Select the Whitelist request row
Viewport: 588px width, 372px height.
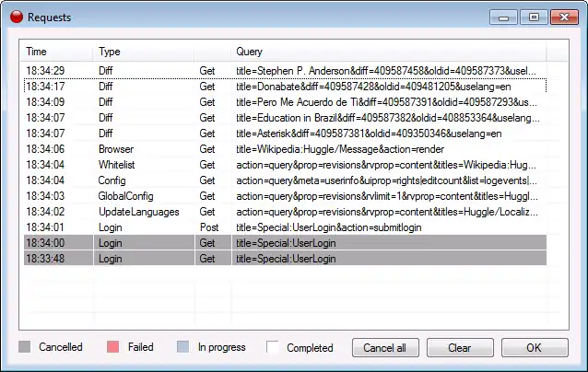point(276,164)
